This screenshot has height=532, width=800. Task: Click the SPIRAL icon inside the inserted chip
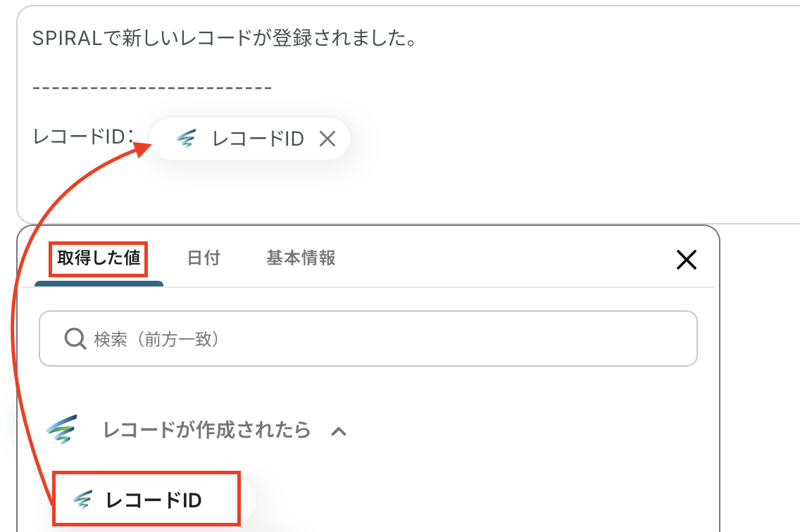(186, 139)
